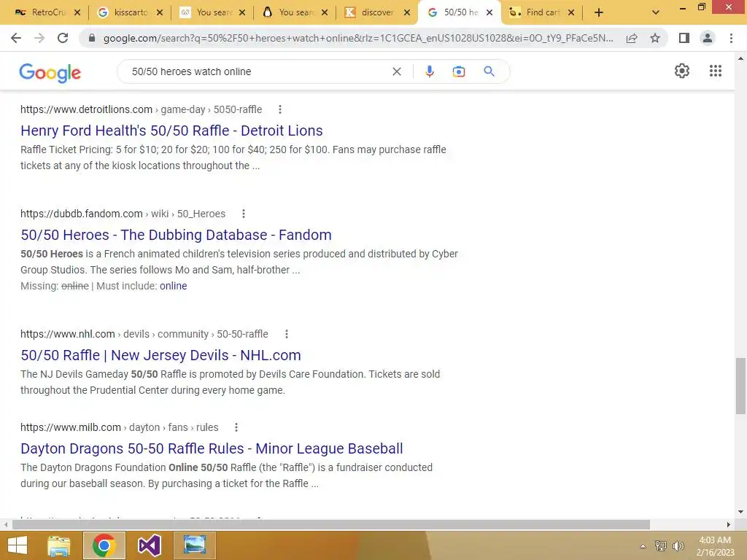Image resolution: width=747 pixels, height=560 pixels.
Task: Launch Visual Studio from the taskbar
Action: point(149,545)
